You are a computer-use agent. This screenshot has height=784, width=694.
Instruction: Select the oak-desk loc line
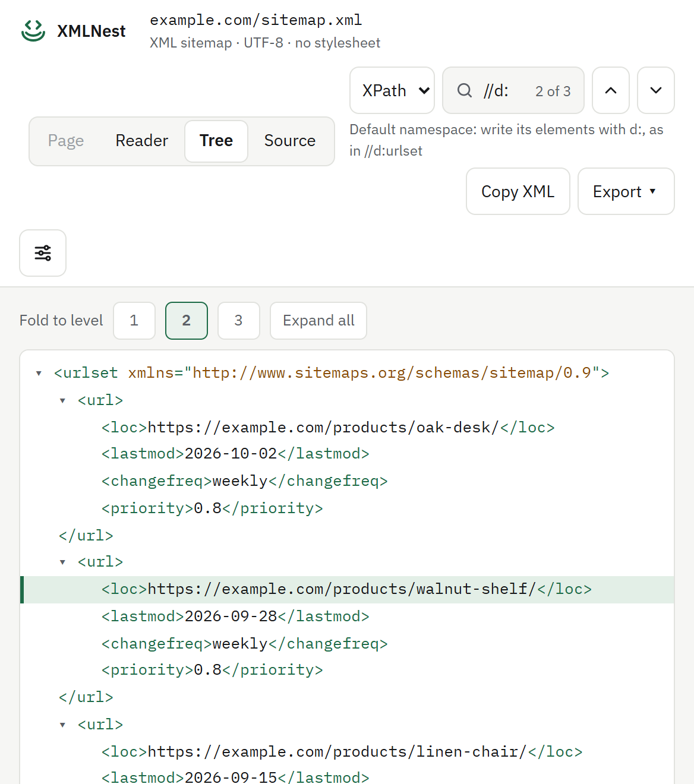(x=347, y=428)
